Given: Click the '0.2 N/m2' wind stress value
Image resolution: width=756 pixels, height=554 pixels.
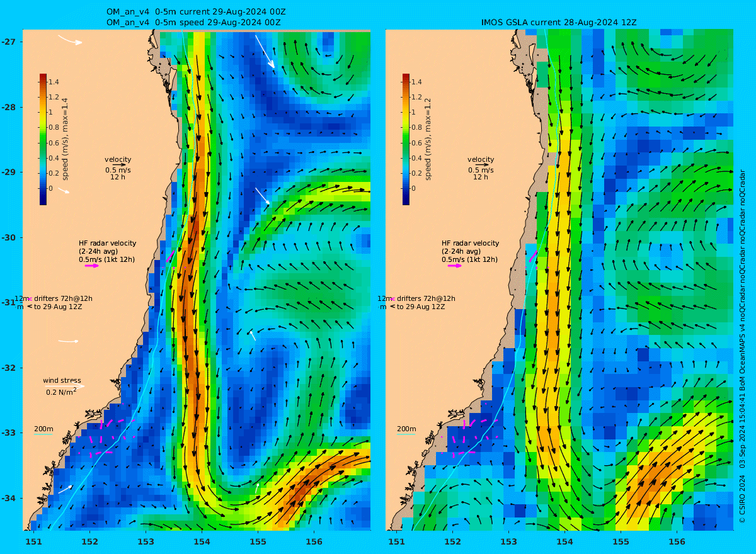Looking at the screenshot, I should [x=61, y=392].
